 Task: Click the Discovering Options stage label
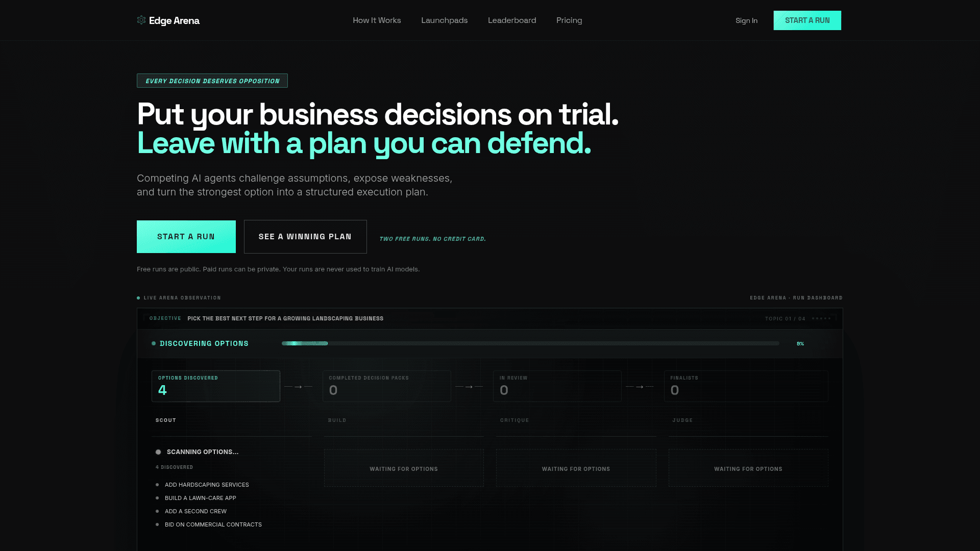pyautogui.click(x=204, y=343)
